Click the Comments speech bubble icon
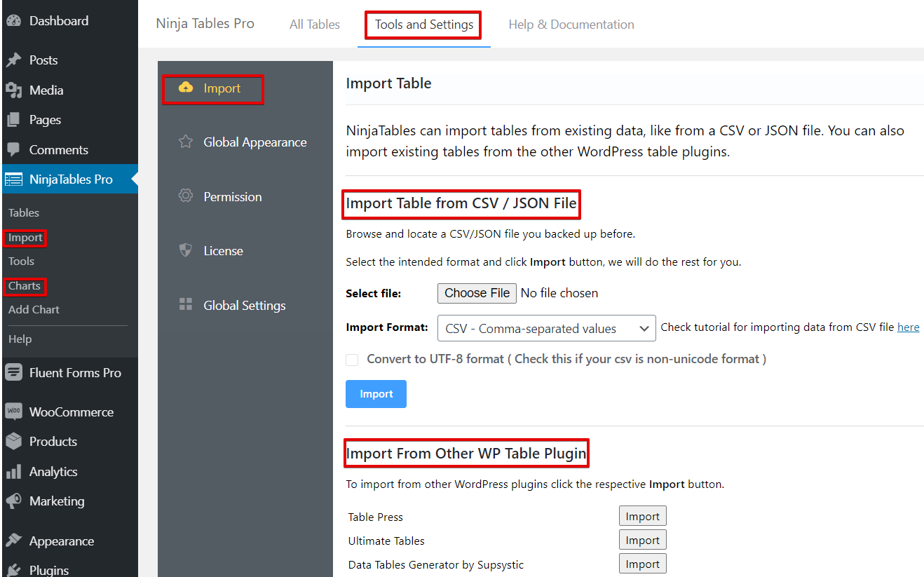This screenshot has width=924, height=577. 13,150
